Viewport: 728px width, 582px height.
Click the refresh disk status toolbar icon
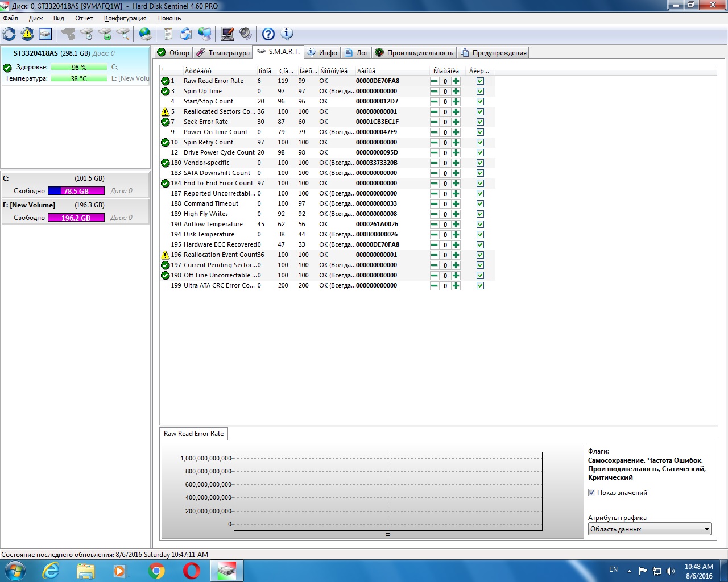10,34
